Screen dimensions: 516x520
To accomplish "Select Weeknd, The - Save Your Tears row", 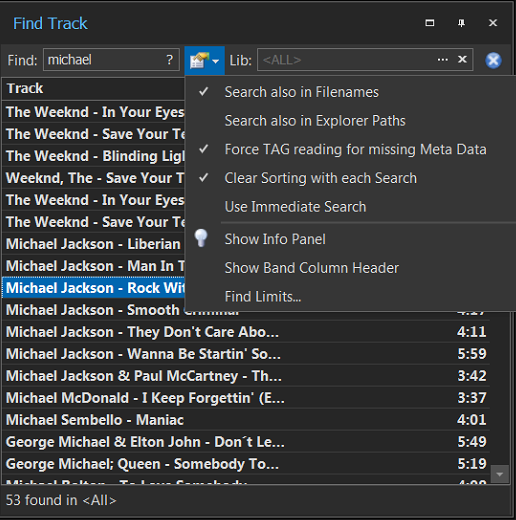I will (94, 178).
